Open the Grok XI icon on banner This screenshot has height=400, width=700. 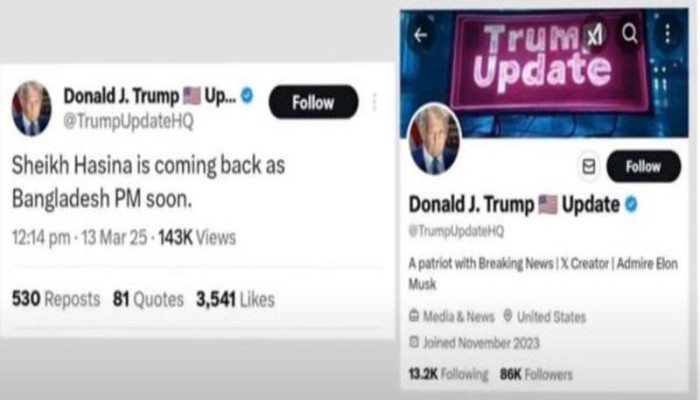click(x=595, y=34)
